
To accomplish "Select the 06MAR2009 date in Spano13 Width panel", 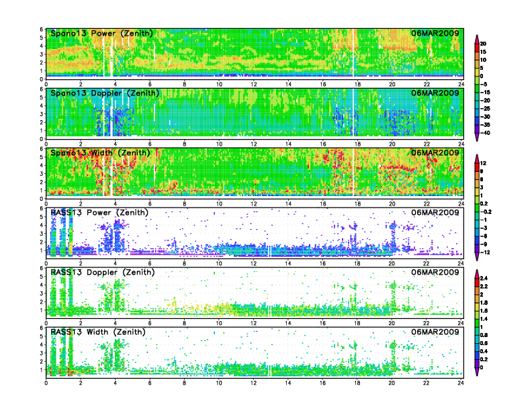I will (x=435, y=152).
